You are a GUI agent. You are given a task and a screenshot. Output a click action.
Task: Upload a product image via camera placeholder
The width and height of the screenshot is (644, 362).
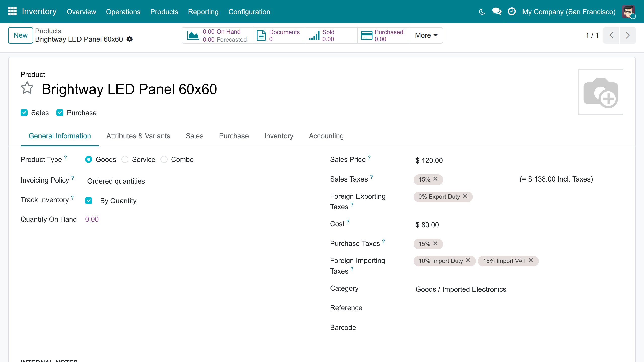[x=600, y=92]
